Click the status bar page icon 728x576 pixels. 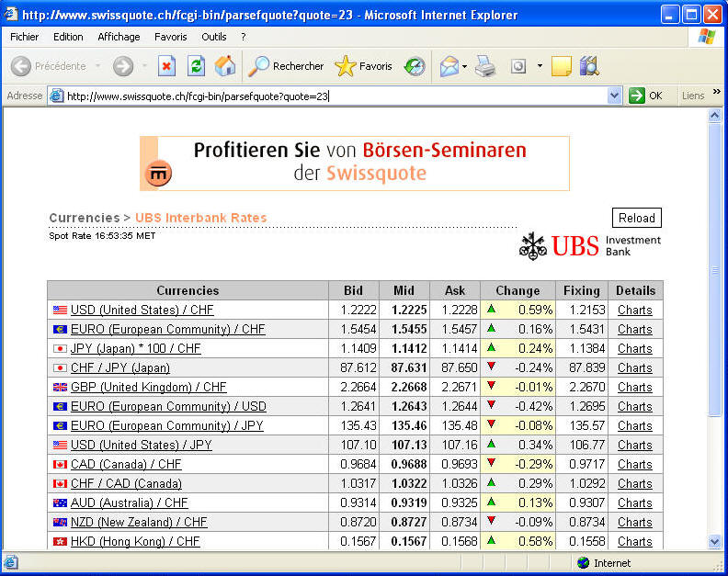pyautogui.click(x=11, y=562)
